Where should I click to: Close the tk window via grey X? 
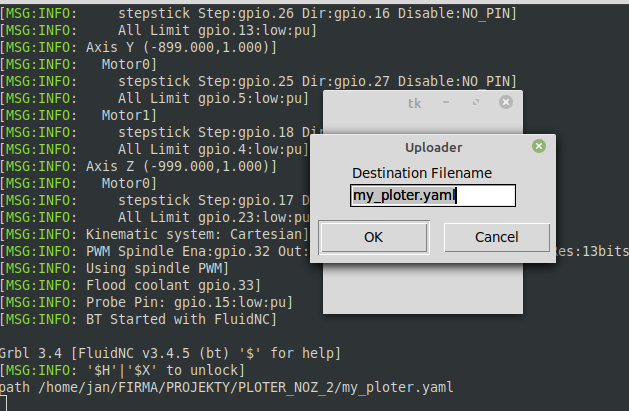pos(506,102)
